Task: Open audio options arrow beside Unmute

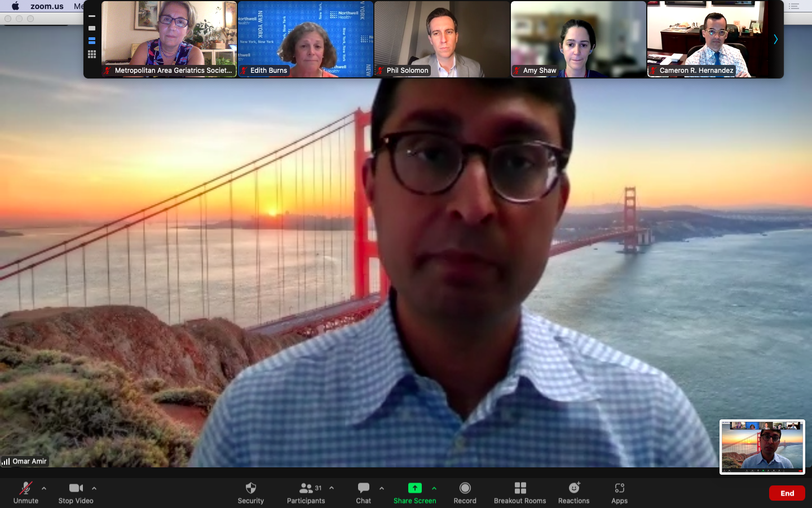Action: click(44, 488)
